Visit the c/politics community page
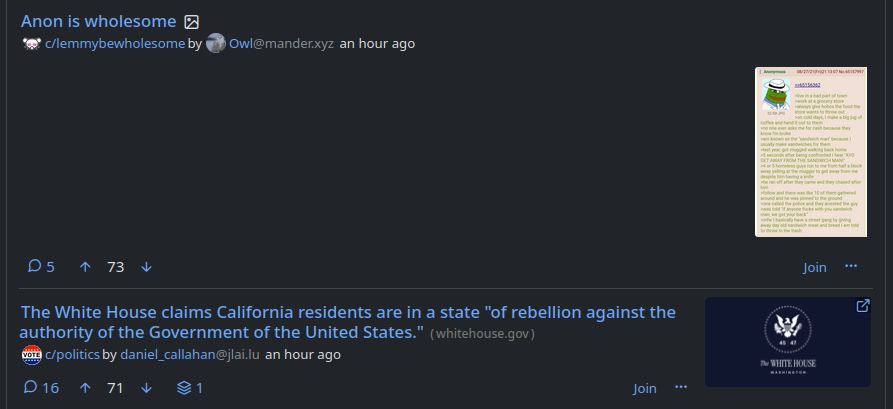 [72, 355]
